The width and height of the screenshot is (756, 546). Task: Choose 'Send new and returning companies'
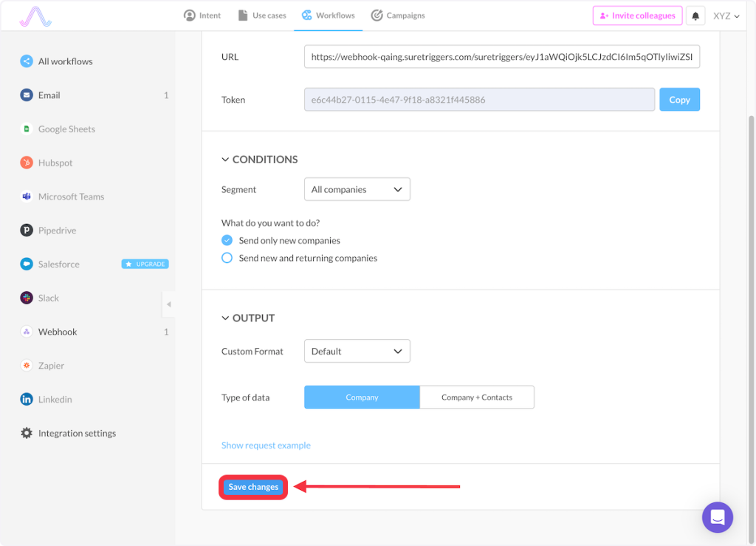(227, 258)
